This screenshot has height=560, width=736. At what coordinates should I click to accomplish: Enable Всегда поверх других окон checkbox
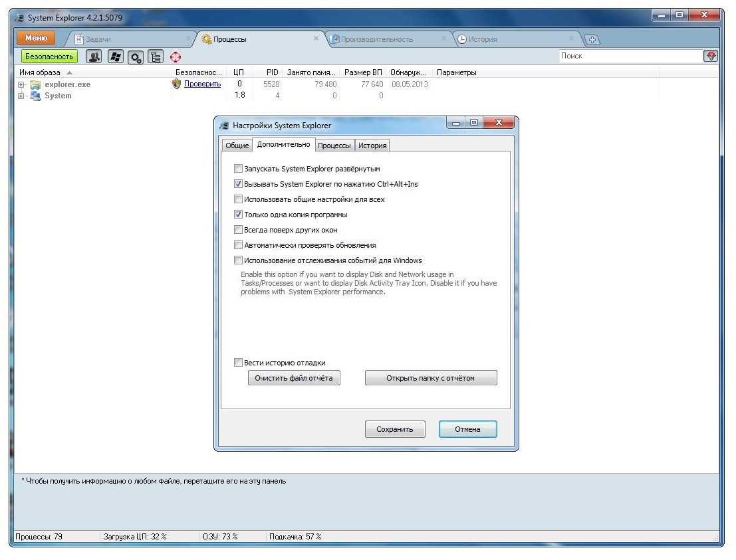[239, 230]
